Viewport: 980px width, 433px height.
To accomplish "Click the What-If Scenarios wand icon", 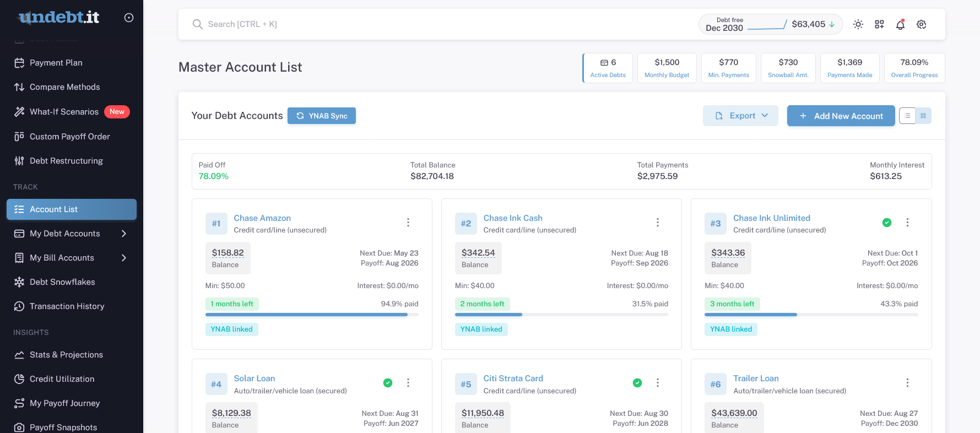I will (19, 112).
